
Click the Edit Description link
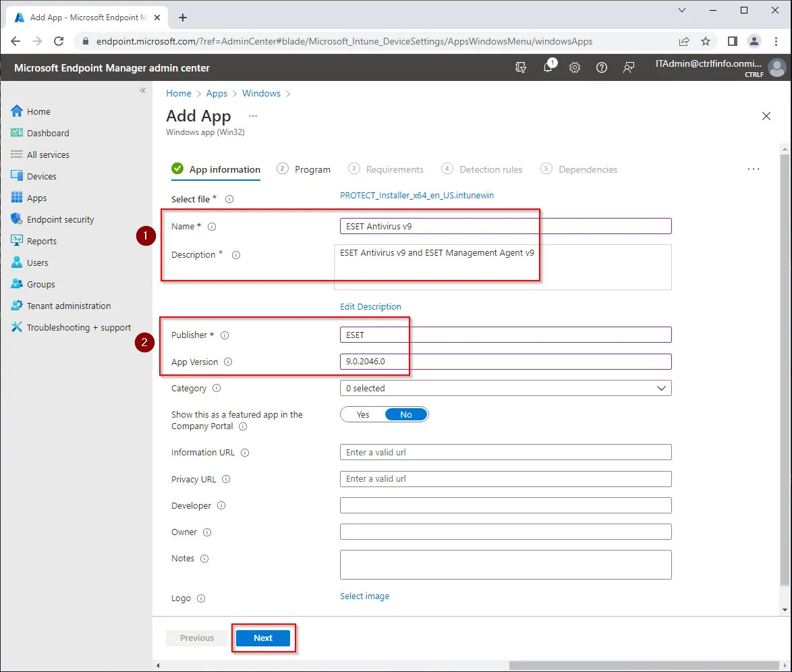point(370,307)
